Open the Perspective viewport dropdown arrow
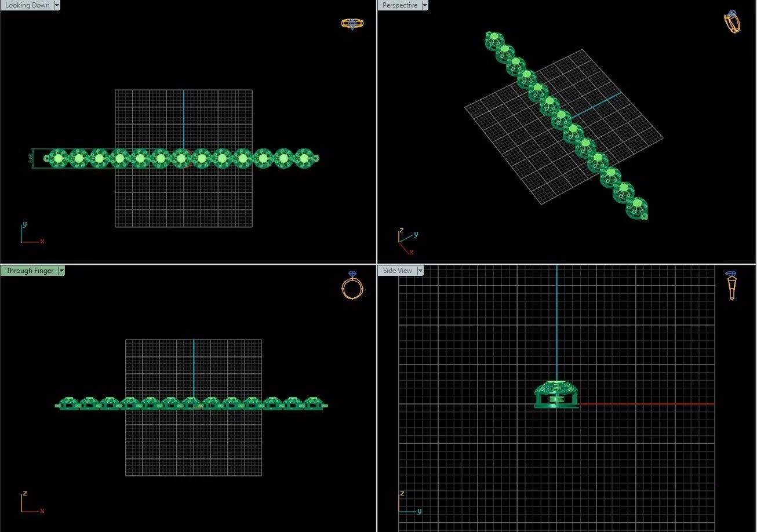The width and height of the screenshot is (757, 532). [x=425, y=5]
